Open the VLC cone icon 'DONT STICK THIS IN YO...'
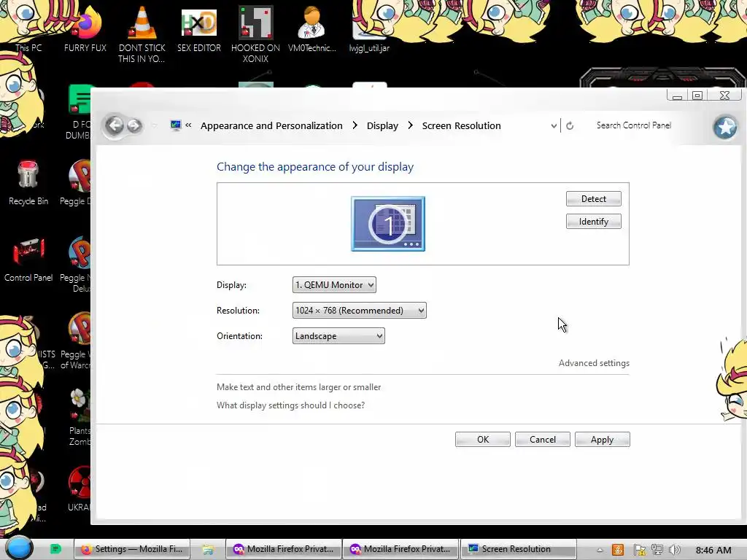Image resolution: width=747 pixels, height=560 pixels. point(142,34)
